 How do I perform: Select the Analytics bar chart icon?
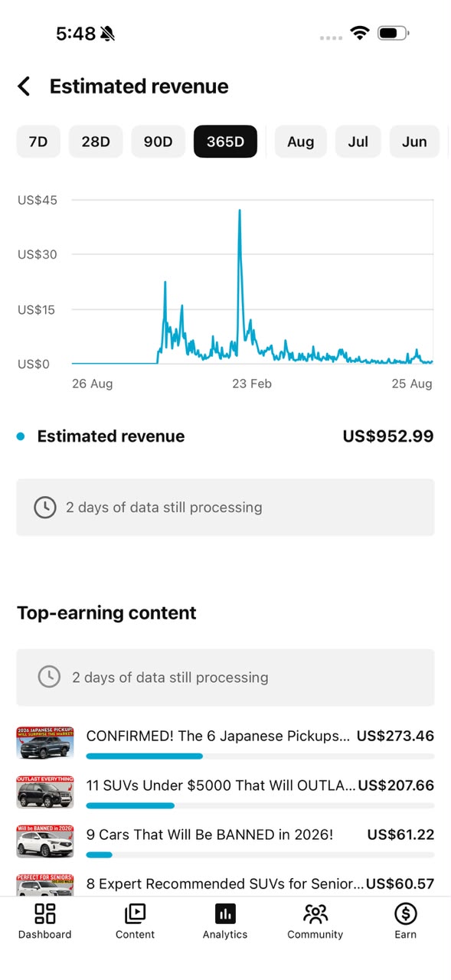tap(225, 913)
